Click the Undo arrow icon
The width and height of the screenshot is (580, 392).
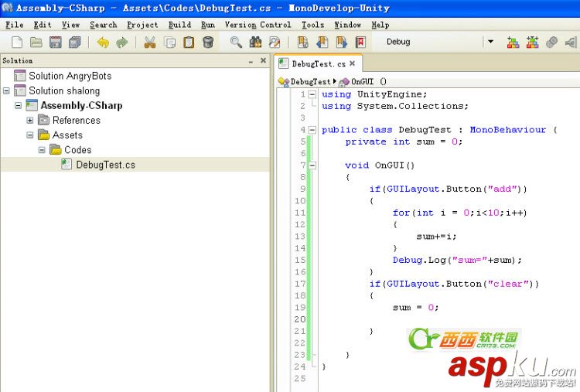(x=103, y=43)
